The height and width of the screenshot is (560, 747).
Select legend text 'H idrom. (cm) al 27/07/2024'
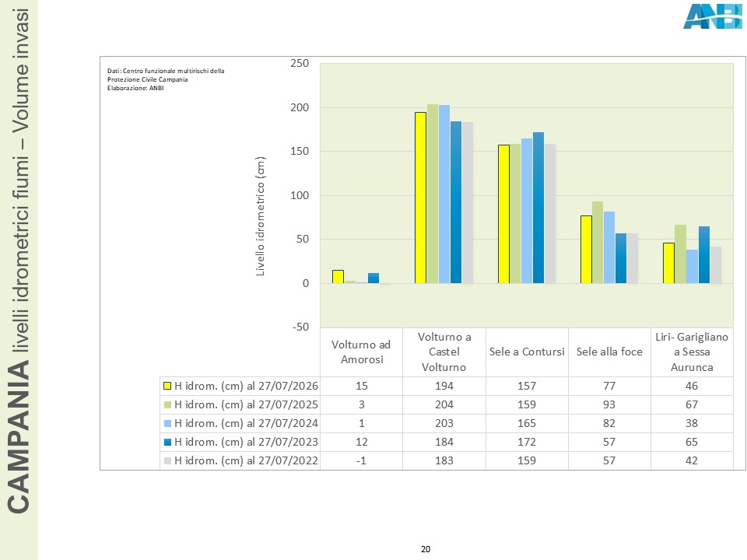[x=246, y=423]
